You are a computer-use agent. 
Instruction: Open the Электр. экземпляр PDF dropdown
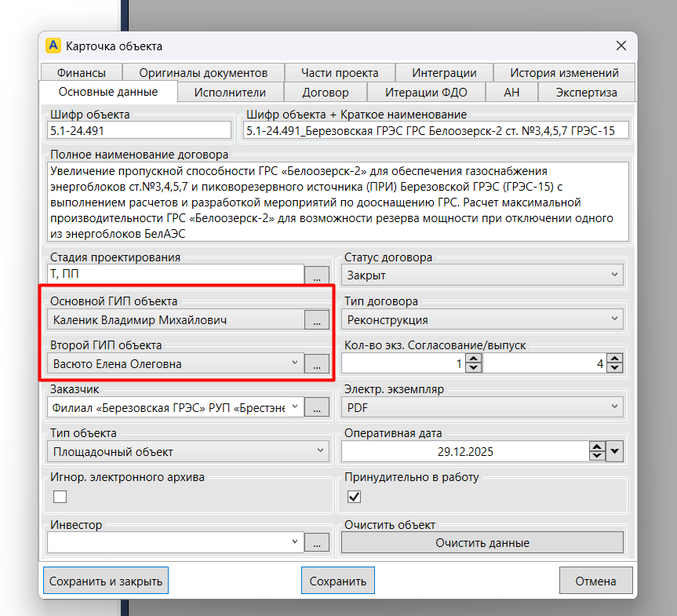click(x=482, y=407)
